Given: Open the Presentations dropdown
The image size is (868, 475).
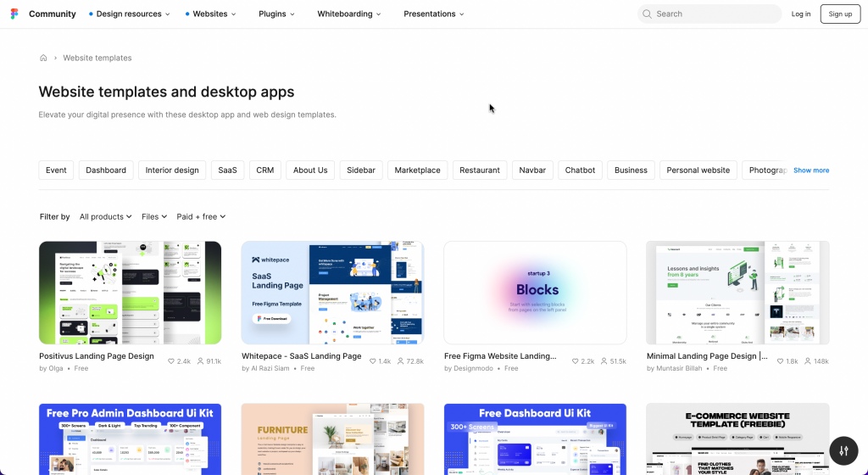Looking at the screenshot, I should [433, 14].
